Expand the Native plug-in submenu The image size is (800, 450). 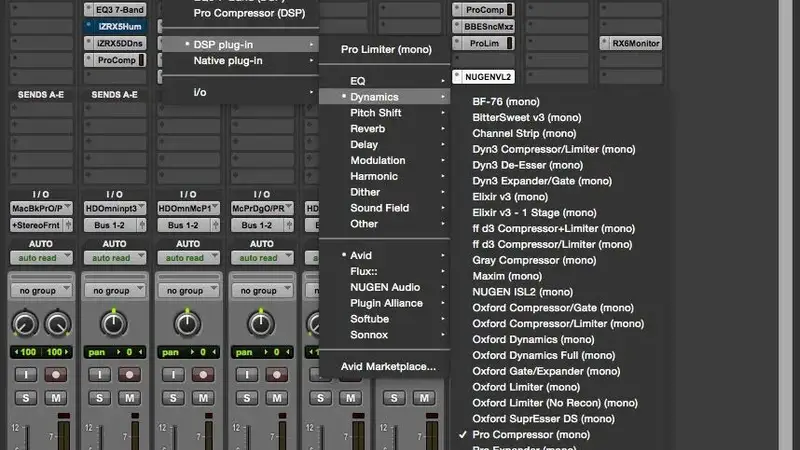[241, 61]
